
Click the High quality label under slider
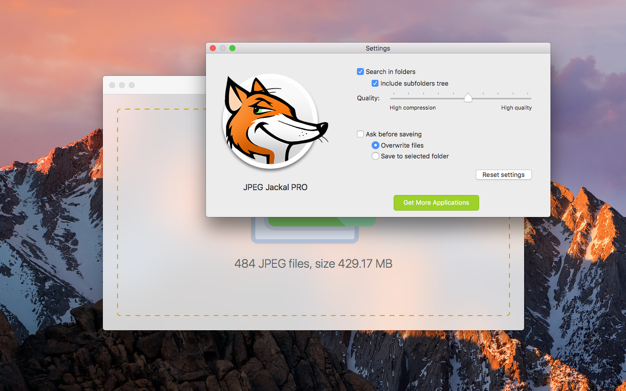click(x=516, y=108)
